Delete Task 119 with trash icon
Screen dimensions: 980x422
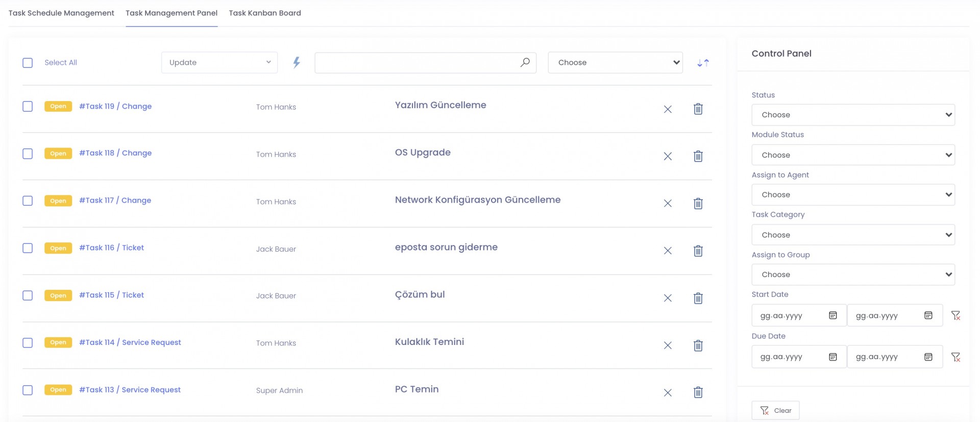click(x=698, y=109)
